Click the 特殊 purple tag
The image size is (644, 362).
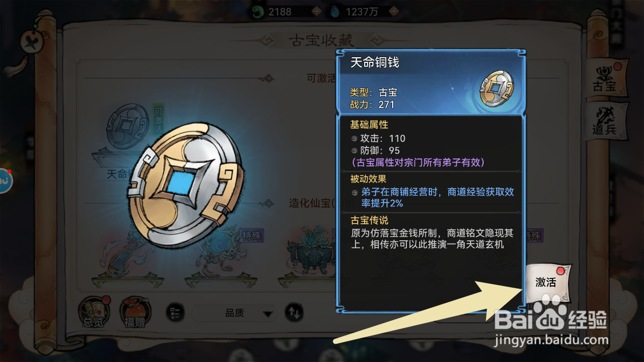[251, 236]
